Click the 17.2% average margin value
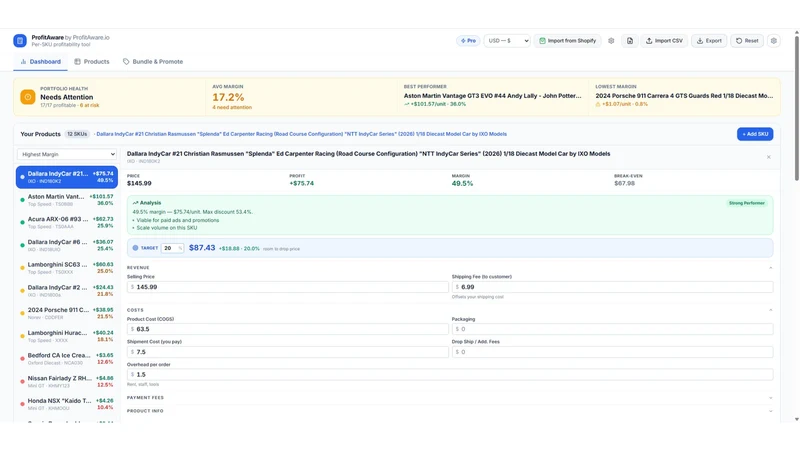800x450 pixels. point(228,97)
